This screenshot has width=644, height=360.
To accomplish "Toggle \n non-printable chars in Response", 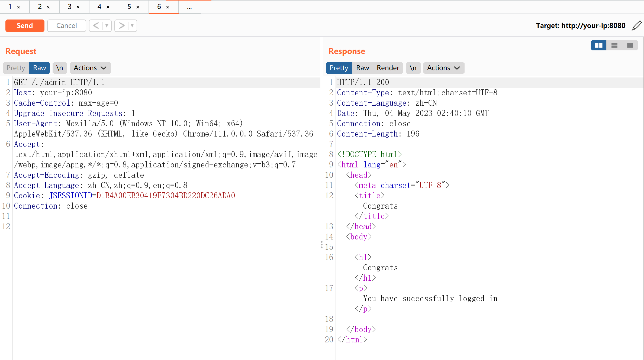I will (413, 68).
